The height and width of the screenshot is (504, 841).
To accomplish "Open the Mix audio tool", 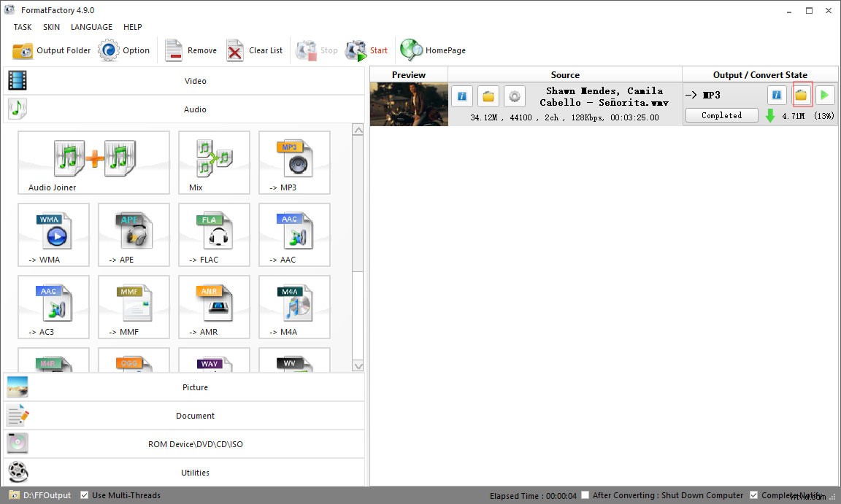I will (x=214, y=162).
